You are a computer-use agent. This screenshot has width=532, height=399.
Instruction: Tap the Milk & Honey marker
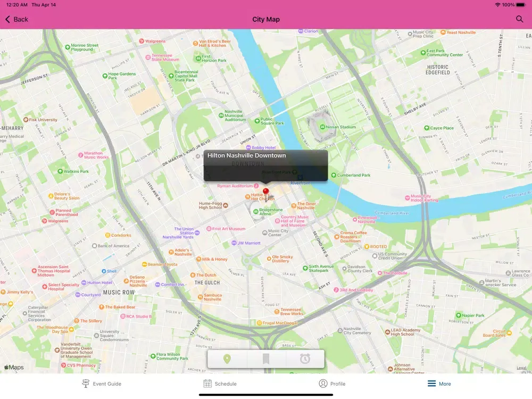click(198, 259)
